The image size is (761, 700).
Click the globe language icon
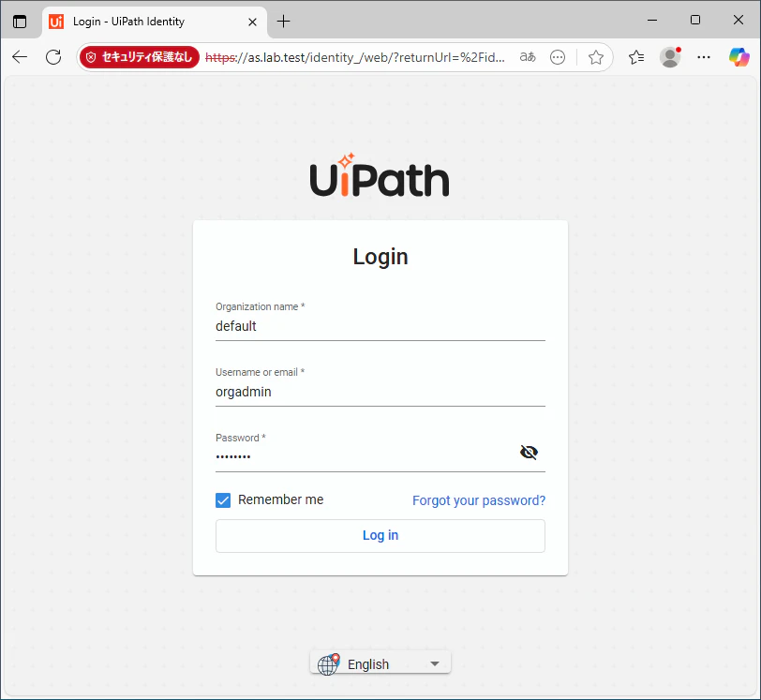(x=328, y=664)
